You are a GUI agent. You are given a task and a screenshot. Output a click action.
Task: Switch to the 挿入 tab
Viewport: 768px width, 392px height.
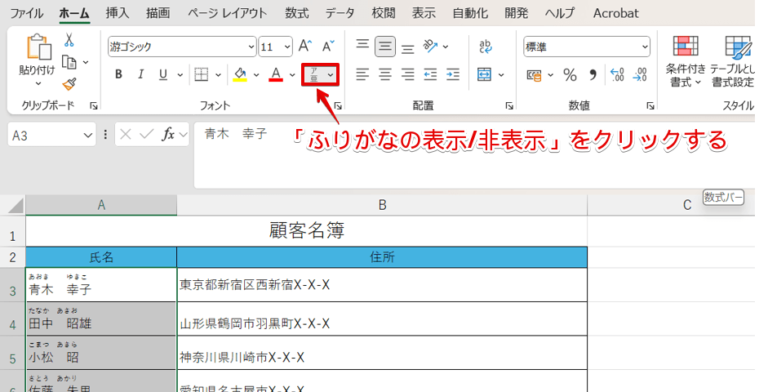click(x=118, y=13)
